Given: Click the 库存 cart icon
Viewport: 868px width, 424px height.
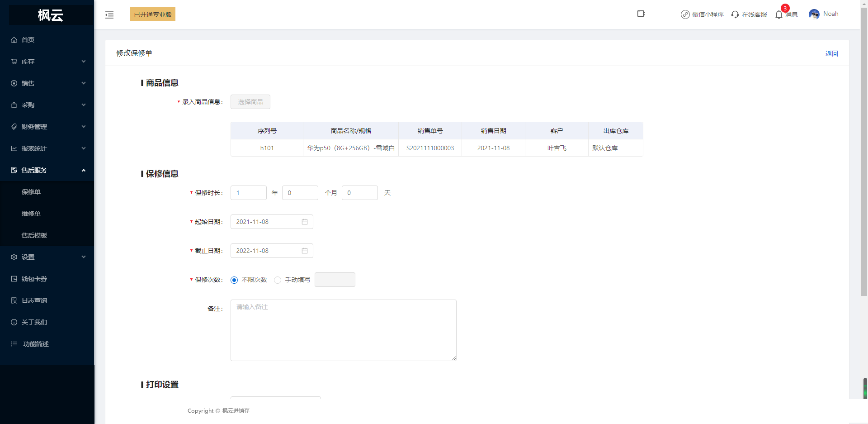Looking at the screenshot, I should (14, 62).
